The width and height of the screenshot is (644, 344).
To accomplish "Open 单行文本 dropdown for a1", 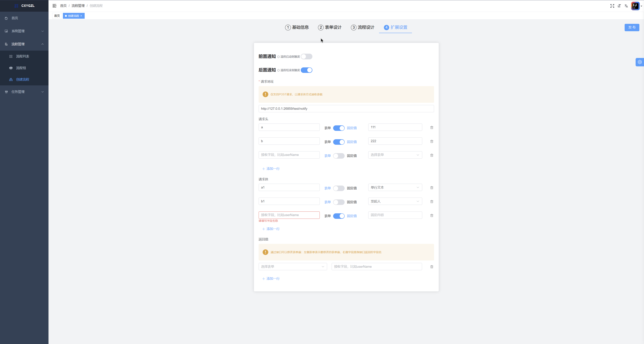I will [395, 187].
